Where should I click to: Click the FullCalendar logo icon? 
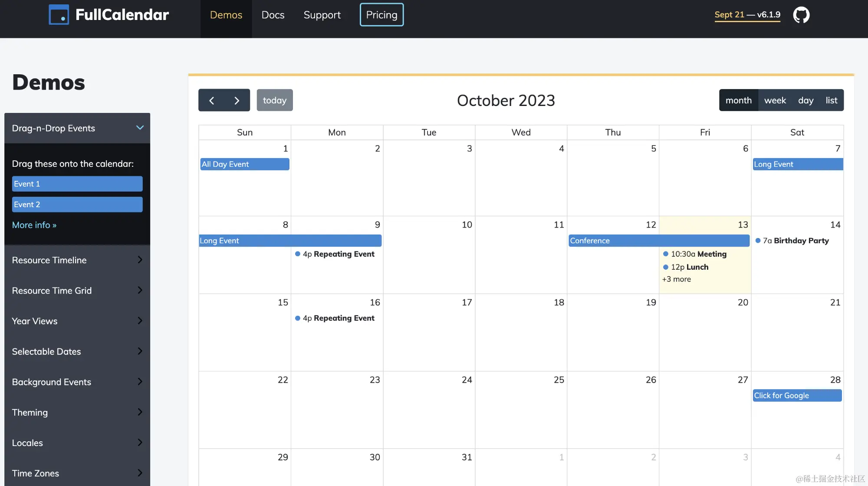(59, 15)
